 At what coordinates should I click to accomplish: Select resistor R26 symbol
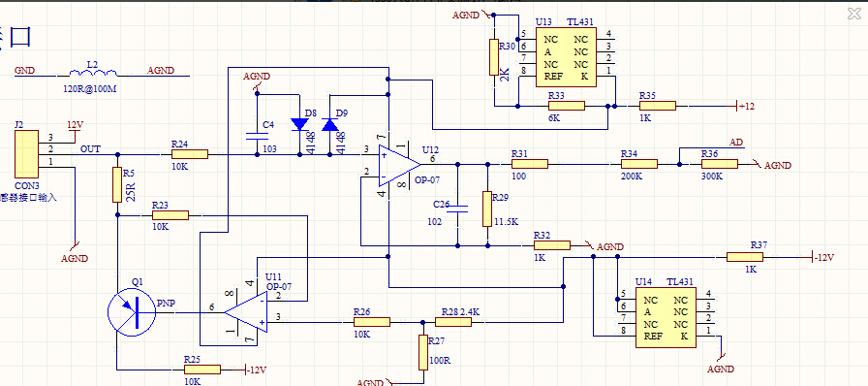[x=371, y=322]
